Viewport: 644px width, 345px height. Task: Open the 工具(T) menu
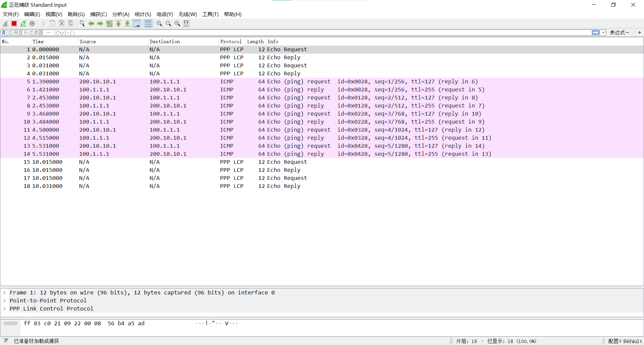(210, 14)
